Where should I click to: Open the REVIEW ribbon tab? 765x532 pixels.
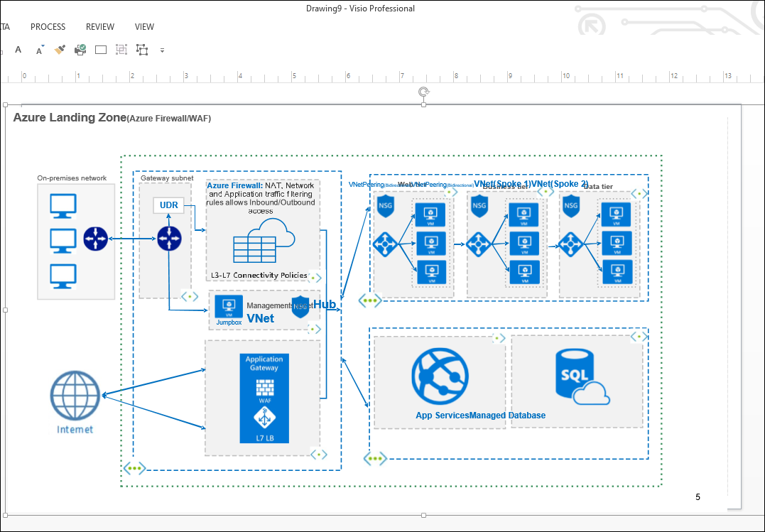pos(100,27)
